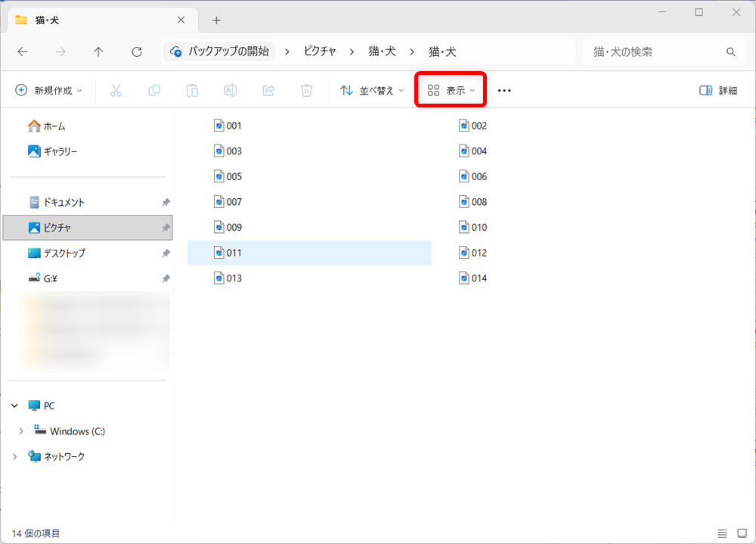Image resolution: width=756 pixels, height=544 pixels.
Task: Collapse the PC tree in the navigation pane
Action: coord(14,406)
